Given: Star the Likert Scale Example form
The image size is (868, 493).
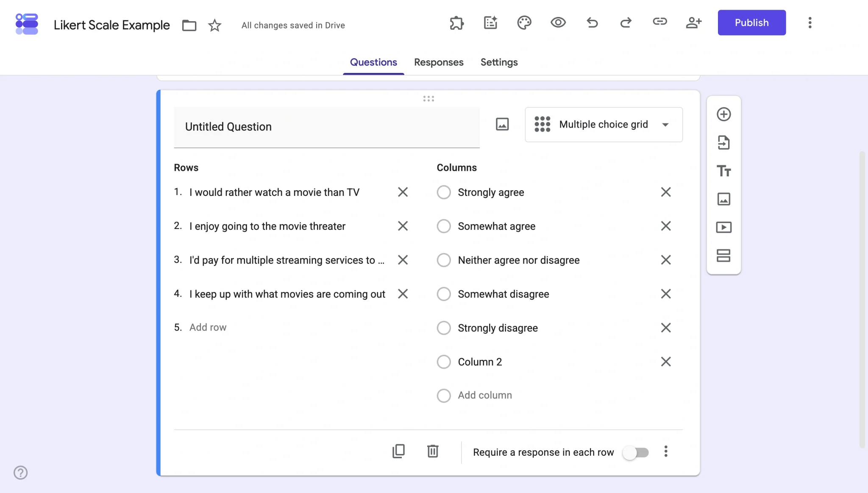Looking at the screenshot, I should coord(215,25).
